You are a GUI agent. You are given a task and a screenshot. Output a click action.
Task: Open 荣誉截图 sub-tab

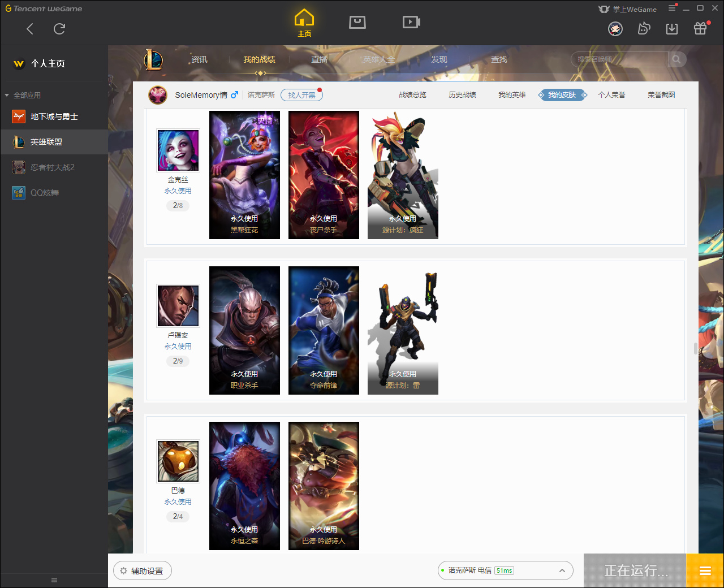tap(661, 95)
